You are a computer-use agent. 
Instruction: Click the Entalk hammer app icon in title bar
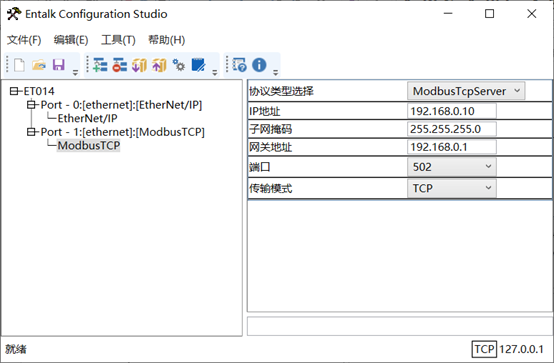14,14
